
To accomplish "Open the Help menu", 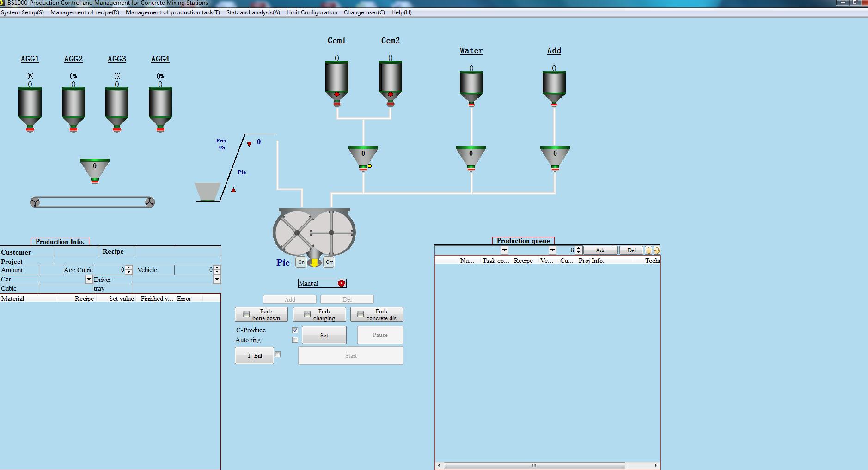I will (401, 12).
